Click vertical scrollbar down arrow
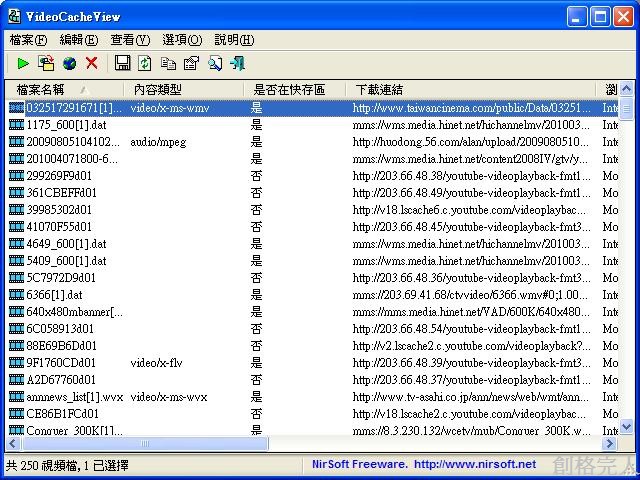 (x=627, y=427)
